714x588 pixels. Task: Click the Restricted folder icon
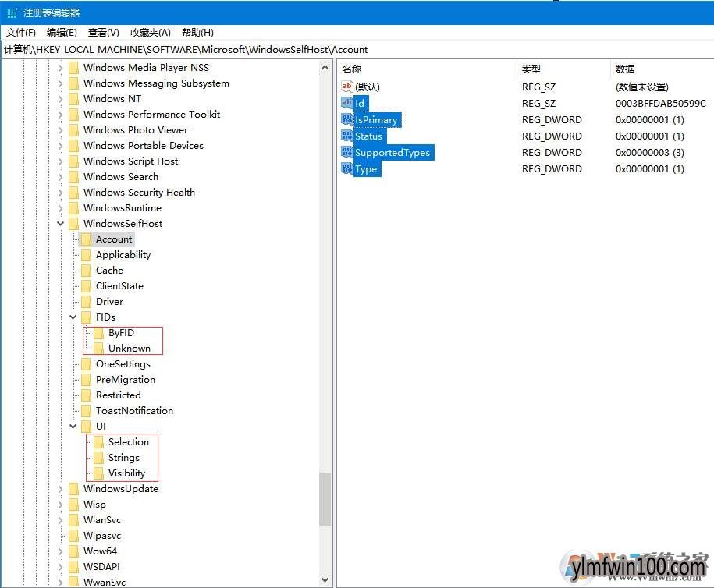(86, 395)
